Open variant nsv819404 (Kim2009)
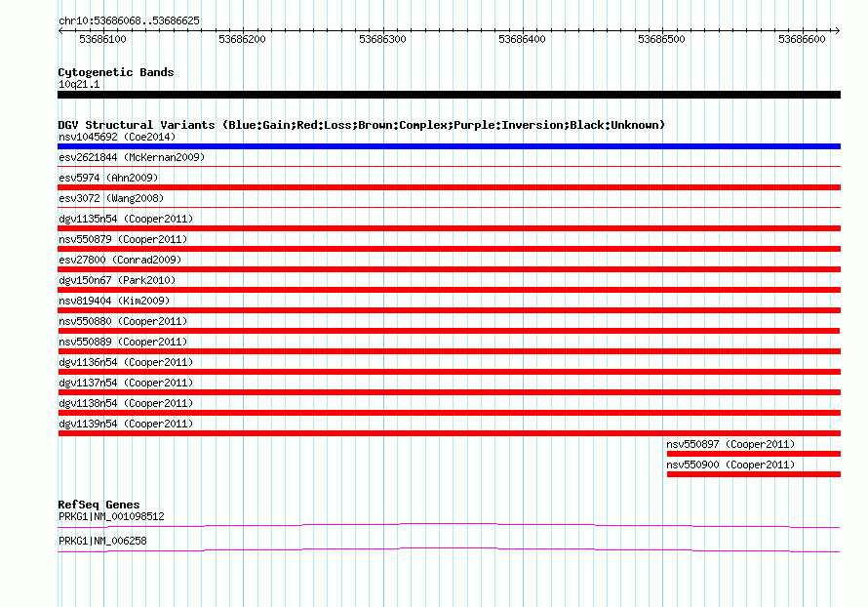The height and width of the screenshot is (607, 868). point(114,301)
